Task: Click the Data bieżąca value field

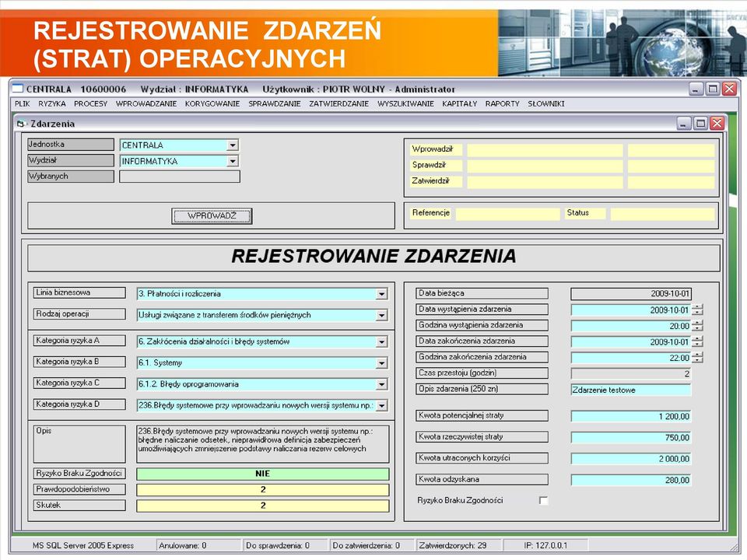Action: coord(631,294)
